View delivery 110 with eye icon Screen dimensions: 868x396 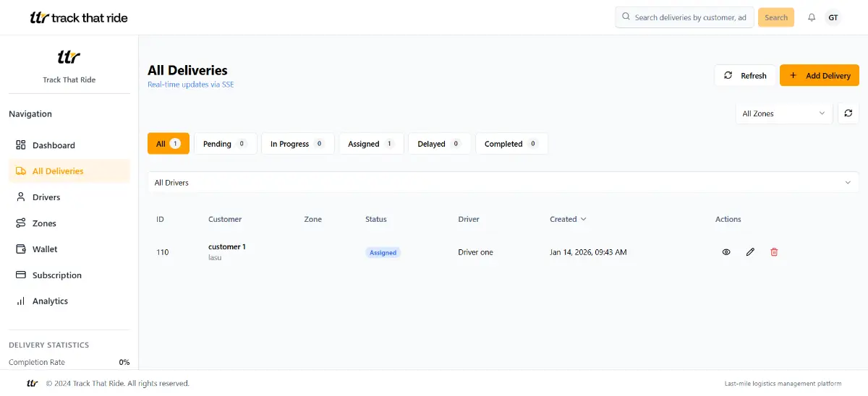pyautogui.click(x=726, y=252)
